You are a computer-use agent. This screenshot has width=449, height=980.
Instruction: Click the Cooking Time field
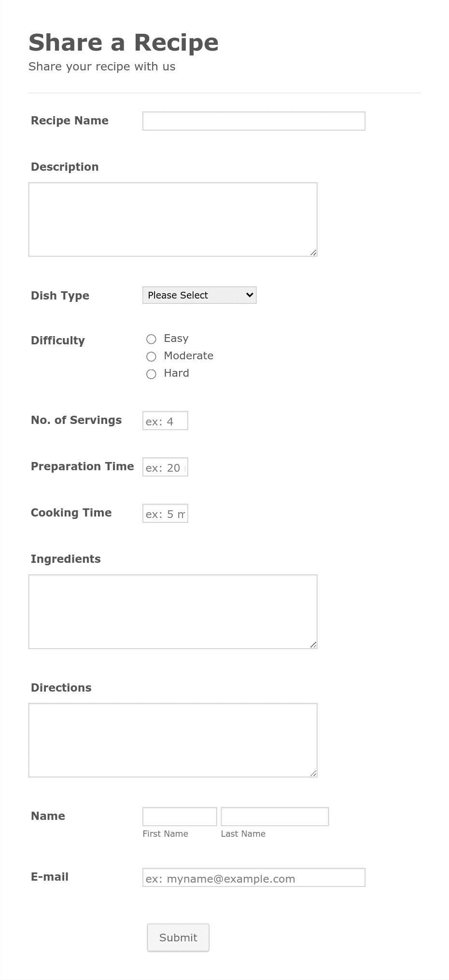click(165, 513)
